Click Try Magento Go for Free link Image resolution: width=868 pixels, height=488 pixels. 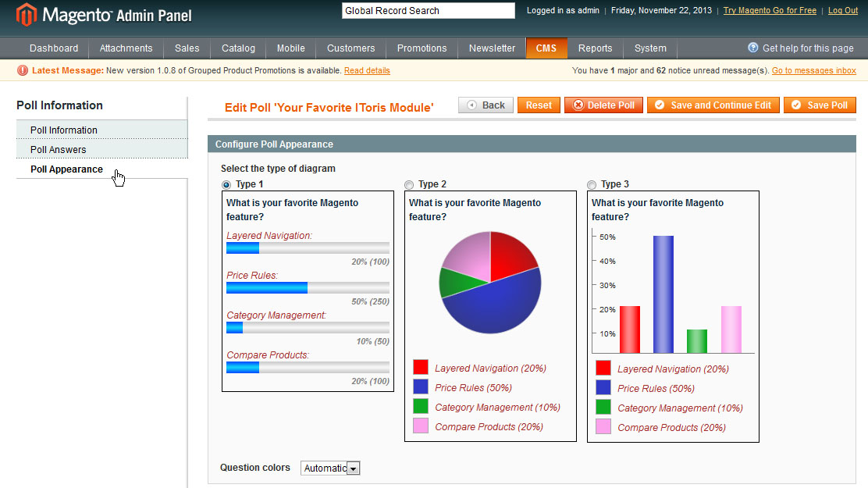[x=770, y=10]
